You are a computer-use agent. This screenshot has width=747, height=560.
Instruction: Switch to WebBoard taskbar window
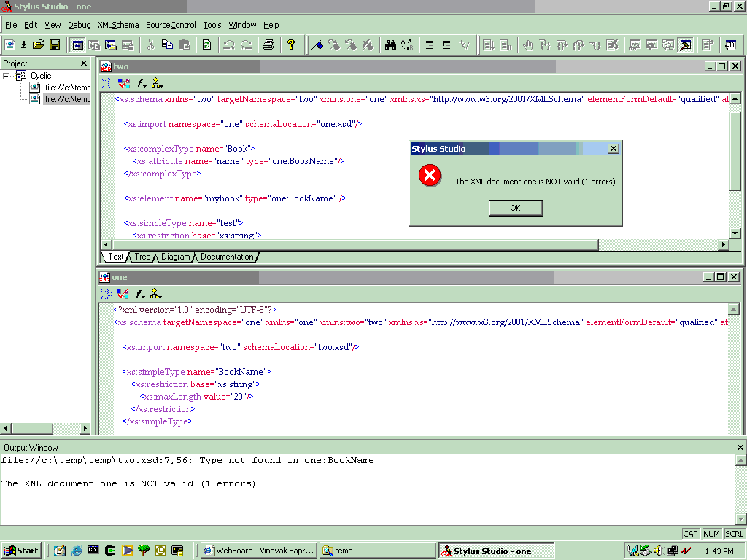(259, 551)
